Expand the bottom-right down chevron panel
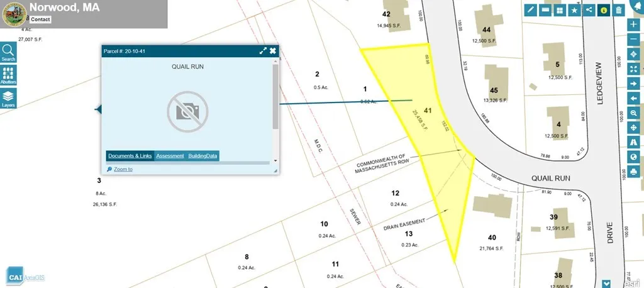 (x=606, y=282)
